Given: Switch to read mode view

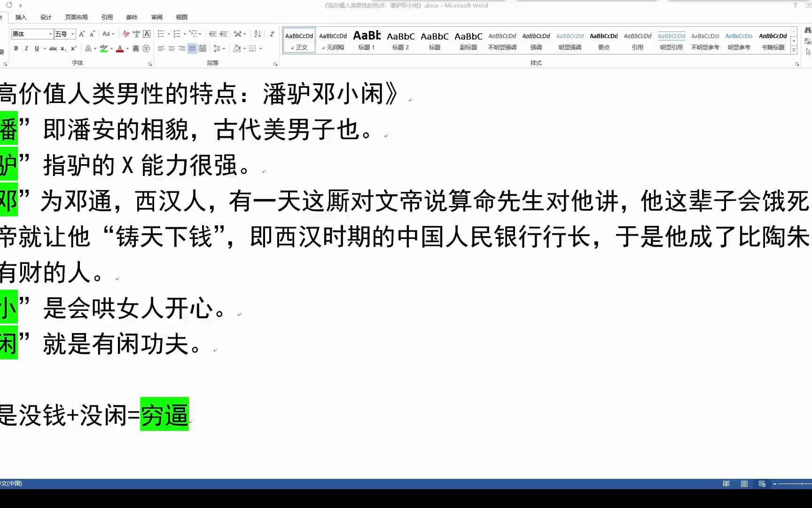Looking at the screenshot, I should (726, 484).
